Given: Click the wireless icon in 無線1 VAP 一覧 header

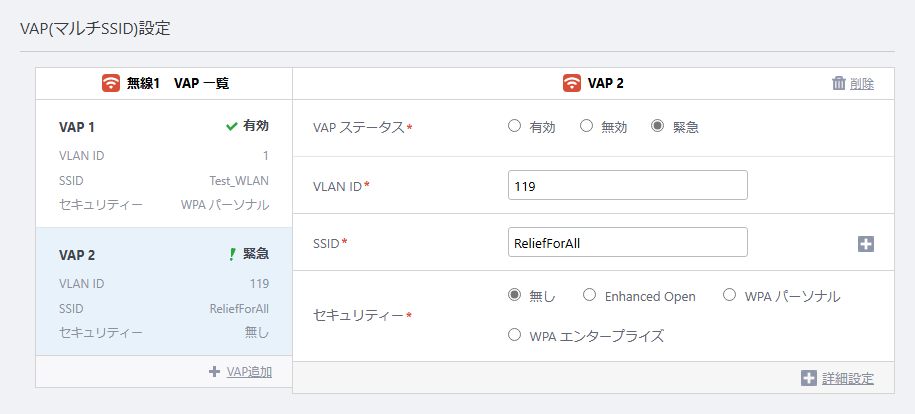Looking at the screenshot, I should coord(111,84).
